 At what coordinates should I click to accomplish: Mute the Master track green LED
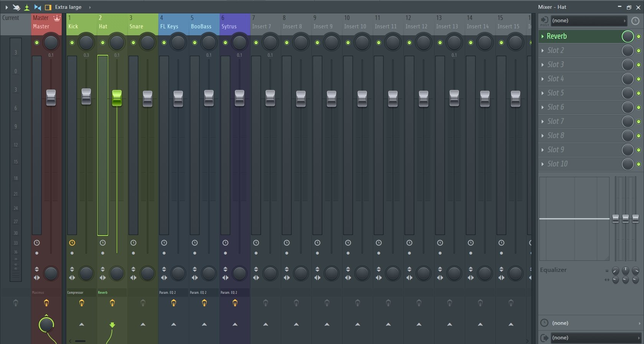(37, 43)
